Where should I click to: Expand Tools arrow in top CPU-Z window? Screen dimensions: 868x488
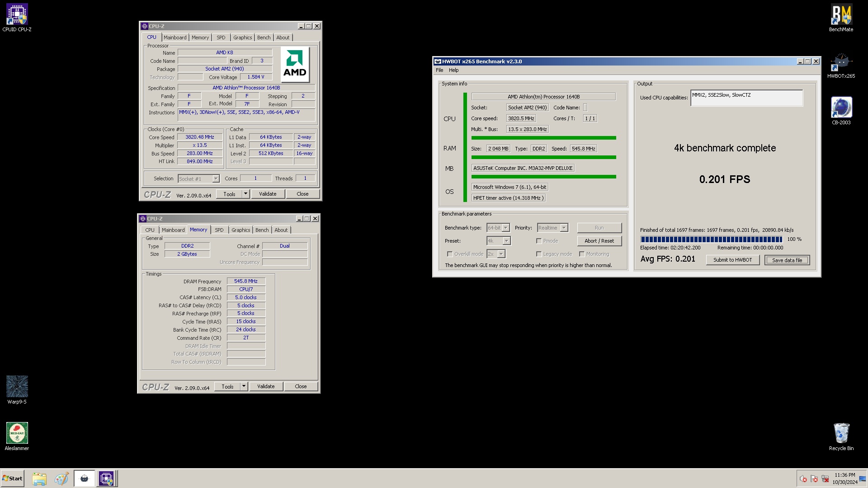click(245, 194)
